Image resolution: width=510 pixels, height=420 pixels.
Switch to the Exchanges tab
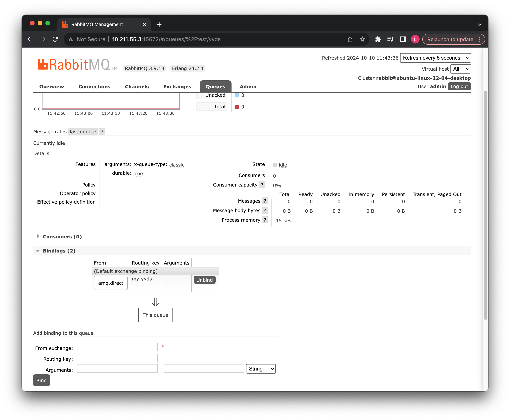tap(177, 87)
